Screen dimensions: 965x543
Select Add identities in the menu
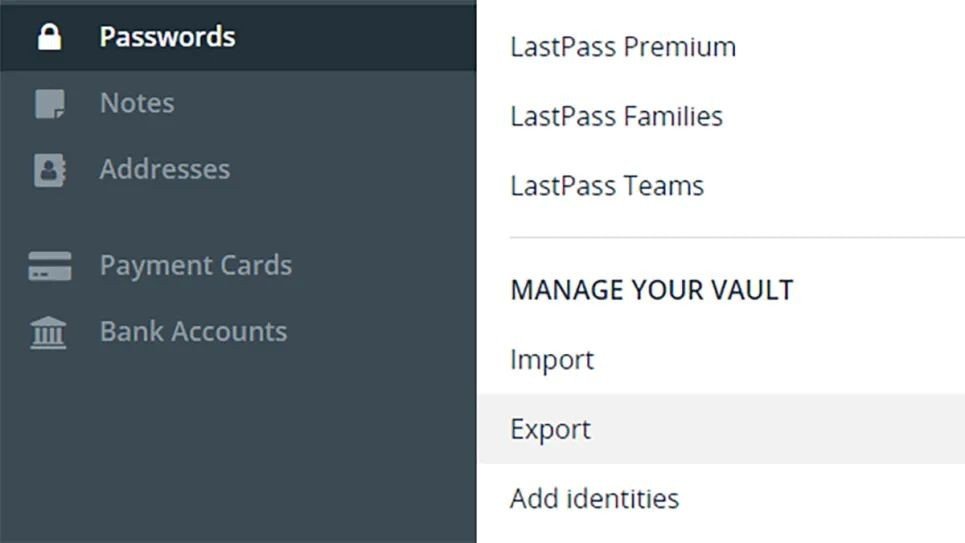(x=594, y=498)
